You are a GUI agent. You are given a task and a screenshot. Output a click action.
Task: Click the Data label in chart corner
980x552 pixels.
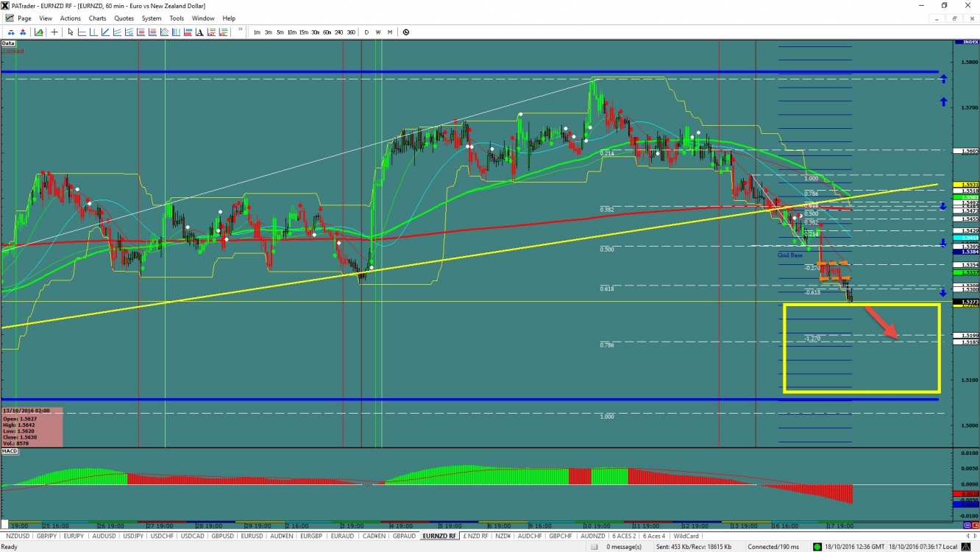8,43
